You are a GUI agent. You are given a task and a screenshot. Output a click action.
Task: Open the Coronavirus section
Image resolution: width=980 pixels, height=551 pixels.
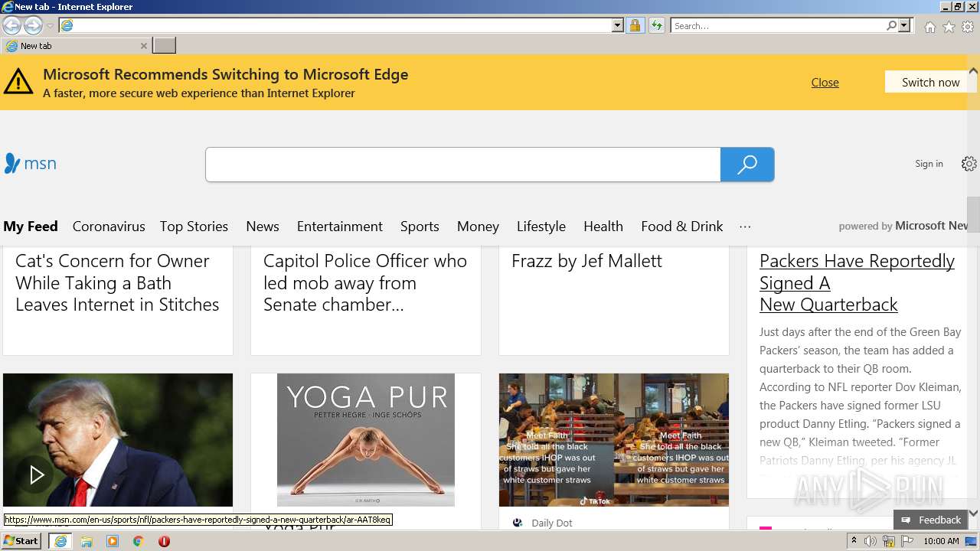109,227
